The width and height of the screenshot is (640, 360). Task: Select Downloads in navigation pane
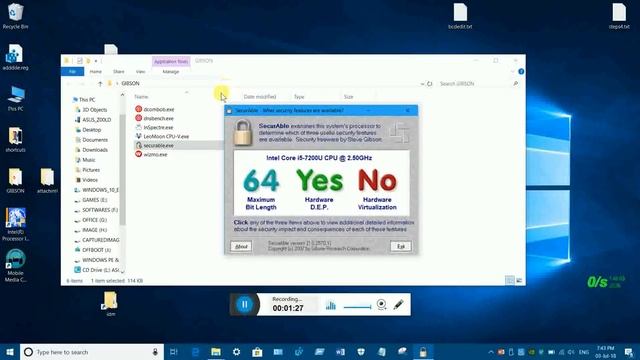tap(92, 150)
